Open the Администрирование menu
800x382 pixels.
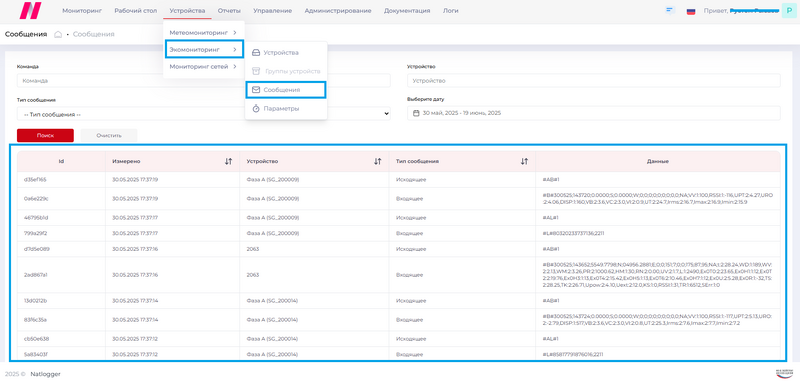338,11
